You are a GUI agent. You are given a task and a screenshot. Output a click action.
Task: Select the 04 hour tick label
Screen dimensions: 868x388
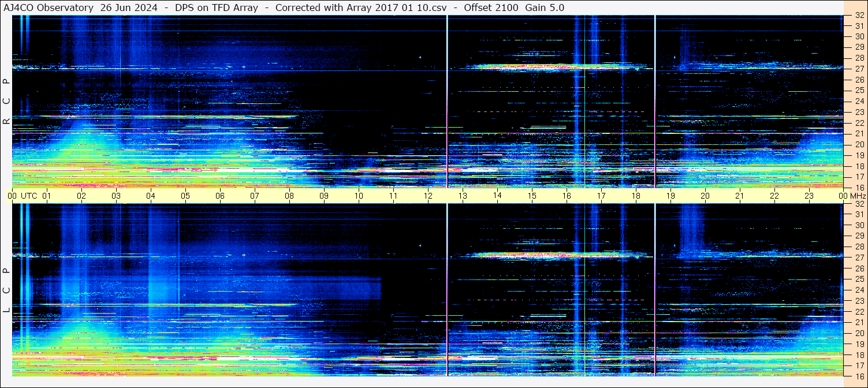(x=151, y=196)
